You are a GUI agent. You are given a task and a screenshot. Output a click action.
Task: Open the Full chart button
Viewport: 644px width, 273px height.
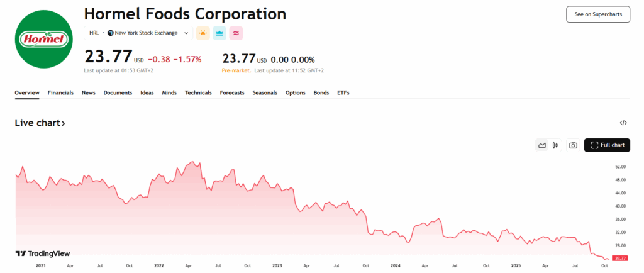click(x=607, y=145)
